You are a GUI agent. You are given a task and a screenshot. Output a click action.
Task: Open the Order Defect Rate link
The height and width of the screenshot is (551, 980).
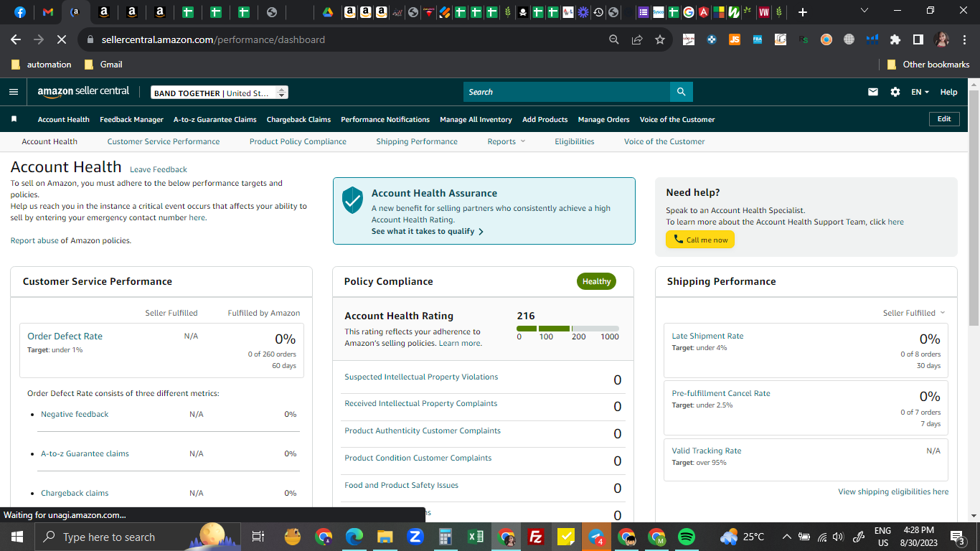65,336
